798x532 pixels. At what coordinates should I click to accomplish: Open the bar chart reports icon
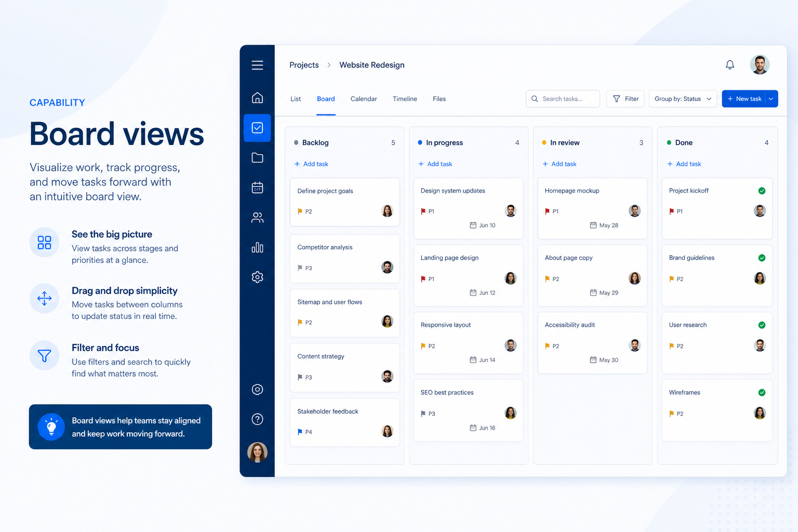pyautogui.click(x=257, y=247)
